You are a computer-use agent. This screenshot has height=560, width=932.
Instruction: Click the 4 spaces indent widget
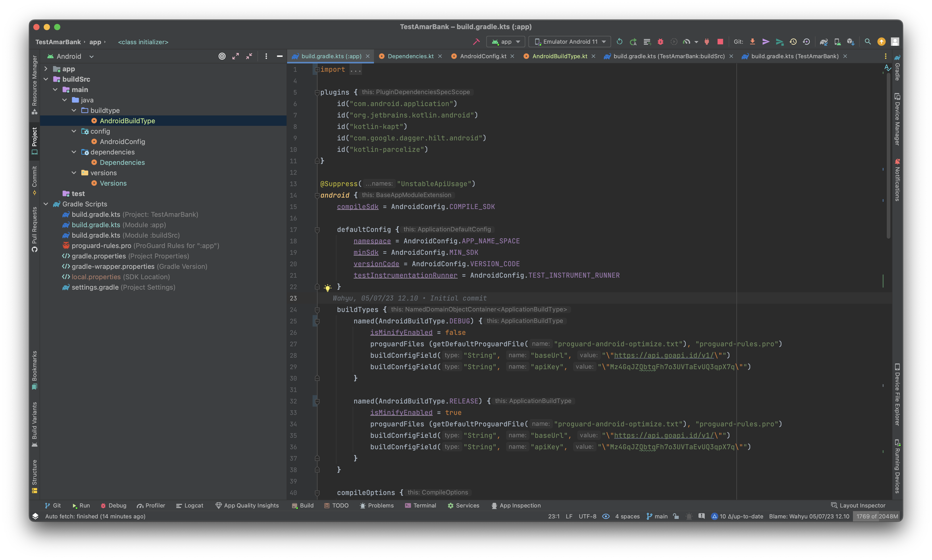click(627, 516)
